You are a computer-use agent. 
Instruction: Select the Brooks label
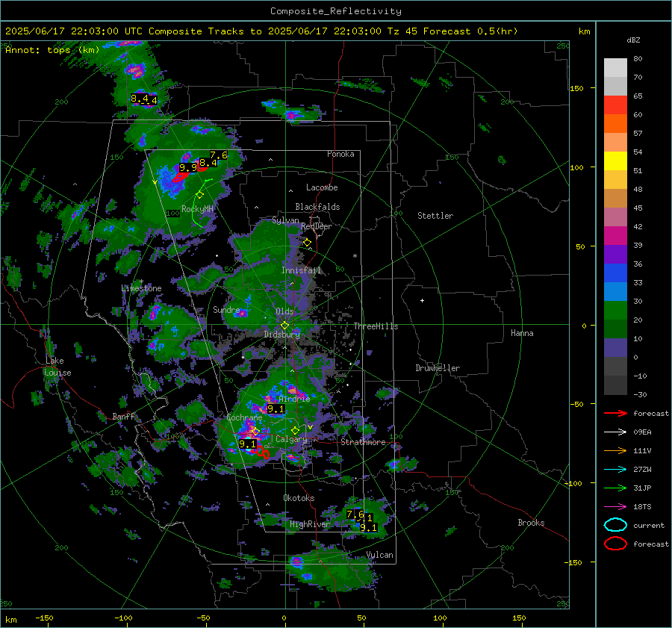pyautogui.click(x=531, y=523)
